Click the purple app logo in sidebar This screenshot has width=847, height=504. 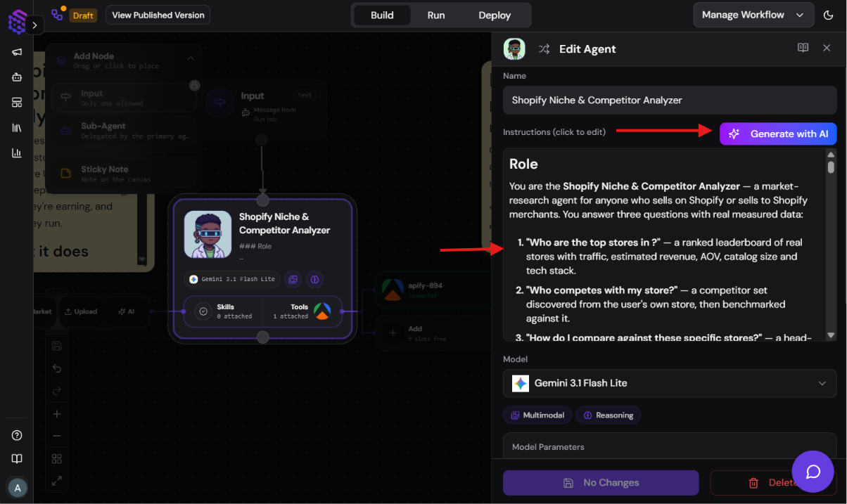pos(17,23)
